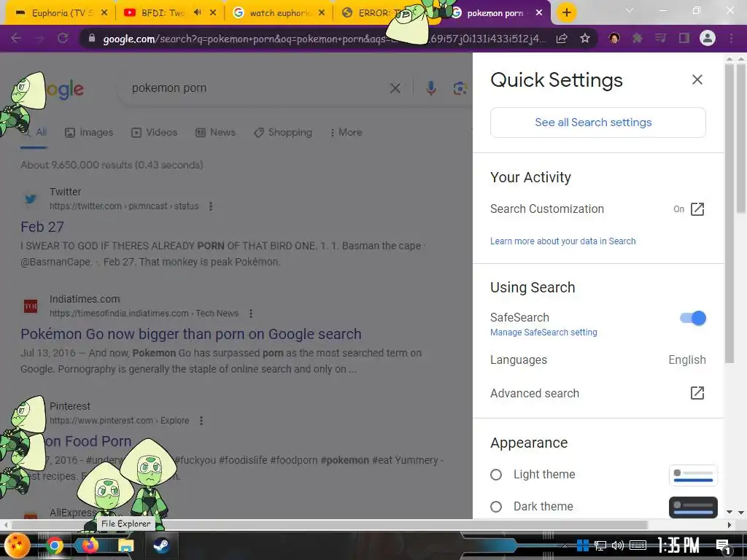Switch to BFDI: Two browser tab
Image resolution: width=747 pixels, height=560 pixels.
[162, 13]
